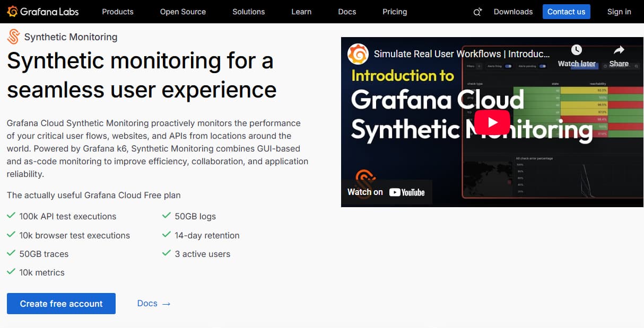This screenshot has width=644, height=329.
Task: Open the Products dropdown menu
Action: pos(117,12)
